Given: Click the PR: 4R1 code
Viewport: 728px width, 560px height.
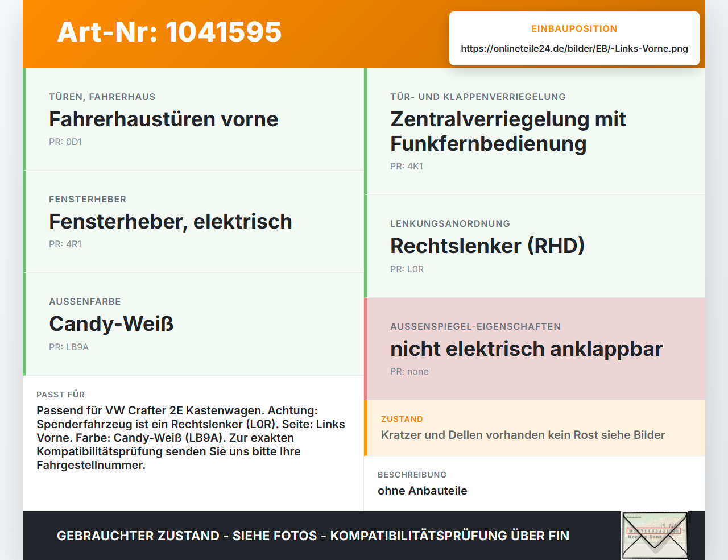Looking at the screenshot, I should [x=65, y=244].
